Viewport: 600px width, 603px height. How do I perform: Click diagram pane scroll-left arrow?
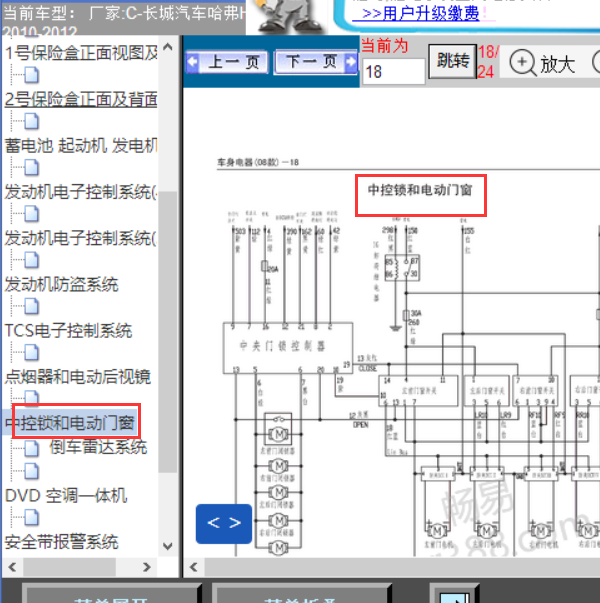[x=194, y=567]
